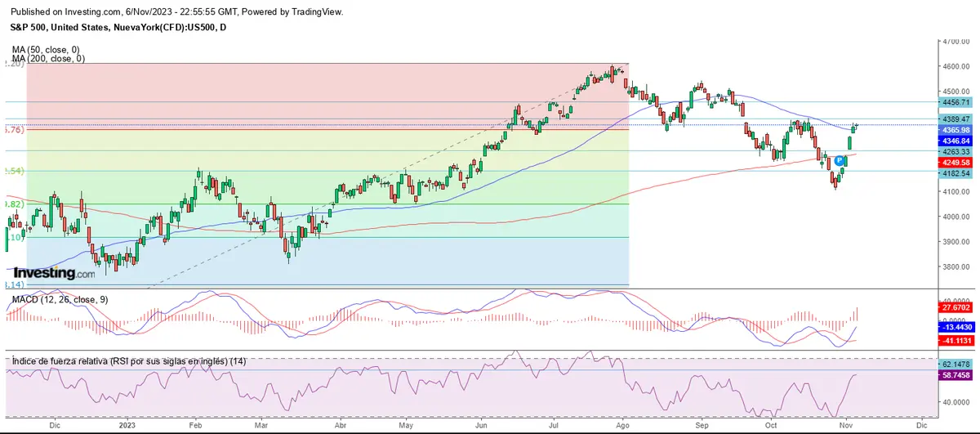The image size is (980, 434).
Task: Click the 4263.33 price level label
Action: [x=955, y=151]
